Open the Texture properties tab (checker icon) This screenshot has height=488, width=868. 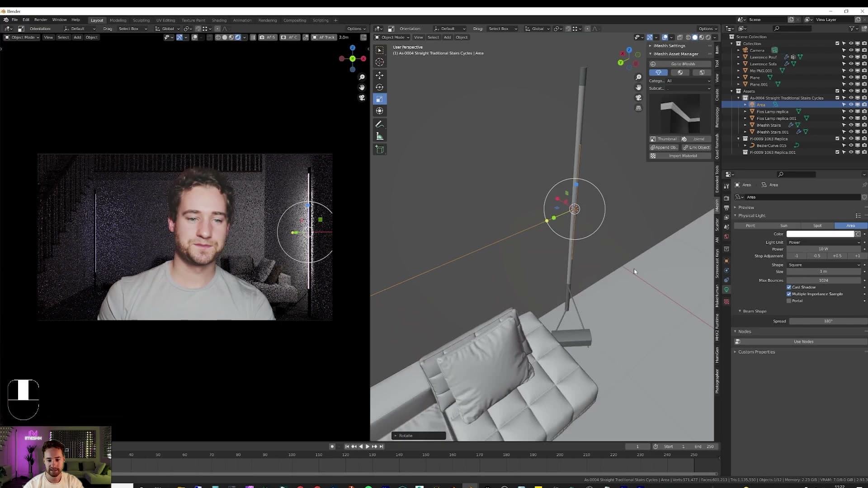(726, 301)
